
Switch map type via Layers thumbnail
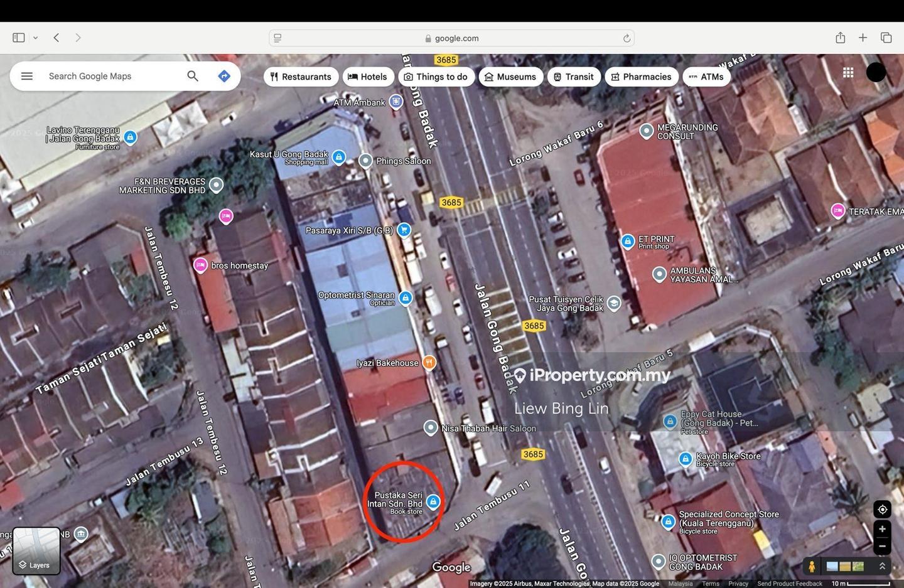[x=36, y=550]
